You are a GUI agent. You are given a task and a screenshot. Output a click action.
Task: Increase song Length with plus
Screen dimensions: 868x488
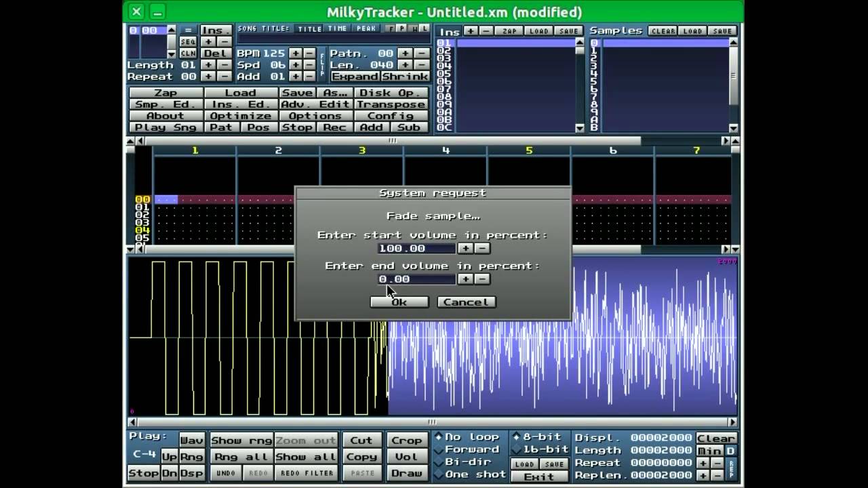pyautogui.click(x=208, y=65)
